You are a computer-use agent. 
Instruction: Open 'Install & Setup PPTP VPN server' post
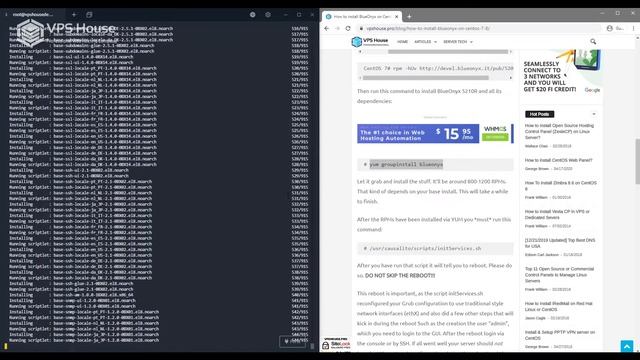coord(560,335)
